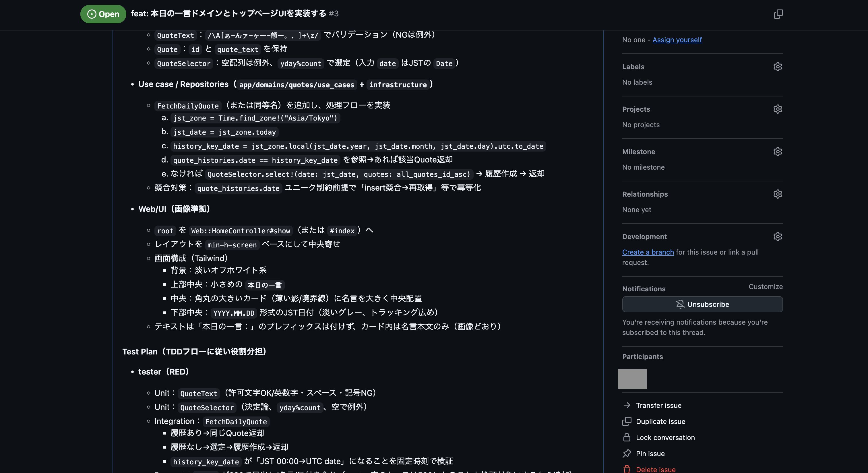Open the Projects gear settings
Viewport: 868px width, 473px height.
[x=777, y=109]
